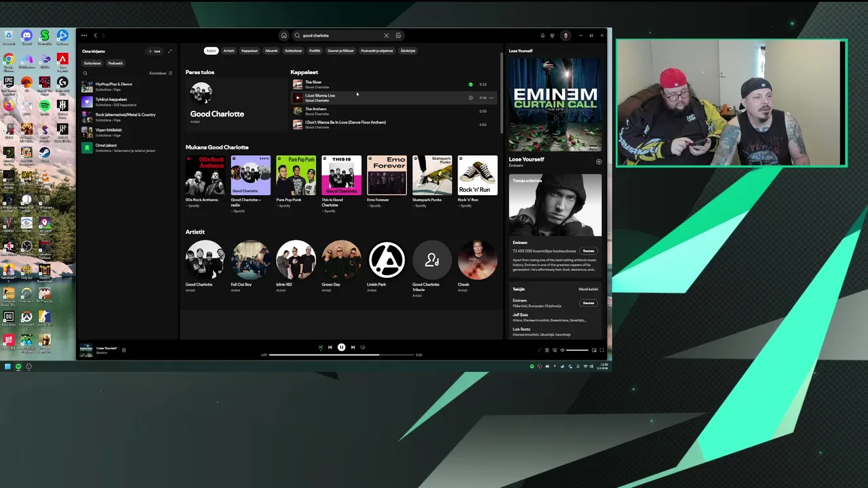Follow Eminem via Seuraa under the artist photo
The height and width of the screenshot is (488, 868).
[x=588, y=251]
